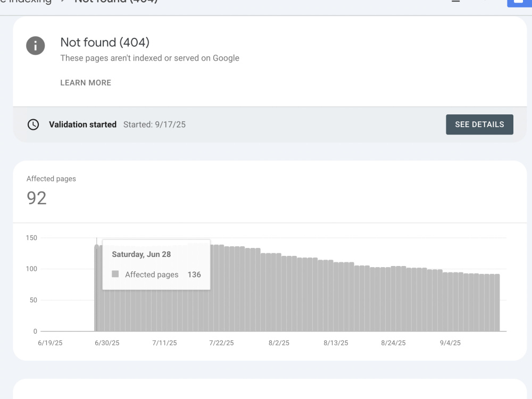This screenshot has width=532, height=399.
Task: Click the chart bar above 8/2/25
Action: [279, 292]
